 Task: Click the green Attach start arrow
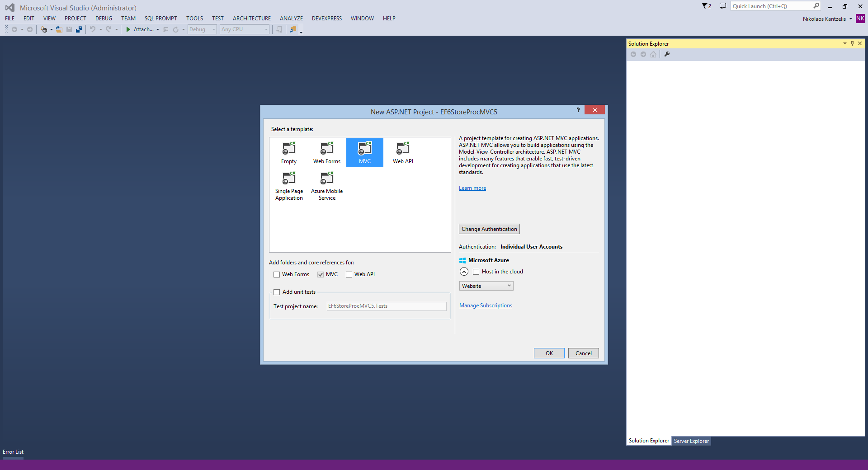(x=128, y=29)
